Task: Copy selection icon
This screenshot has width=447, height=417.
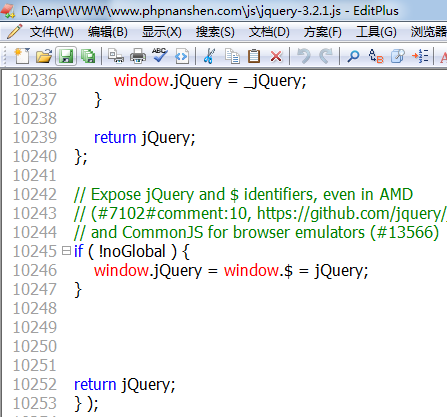Action: 232,56
